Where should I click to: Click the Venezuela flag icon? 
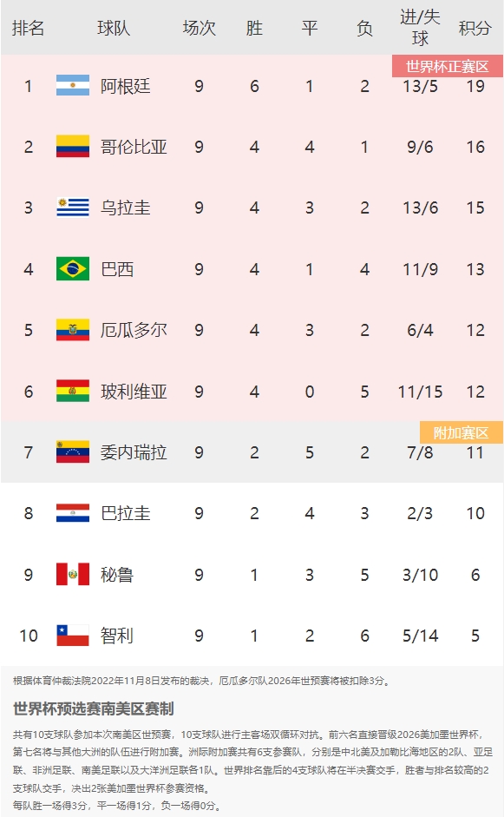click(x=73, y=451)
